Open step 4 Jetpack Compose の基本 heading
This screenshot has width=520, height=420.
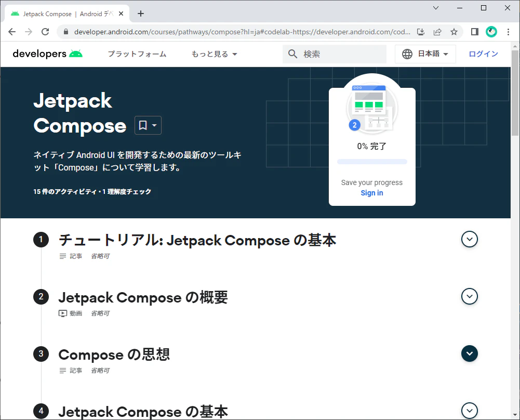143,411
